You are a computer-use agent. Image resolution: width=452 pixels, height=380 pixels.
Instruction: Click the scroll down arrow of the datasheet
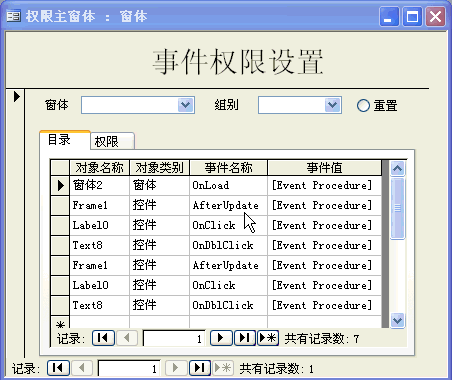(397, 320)
